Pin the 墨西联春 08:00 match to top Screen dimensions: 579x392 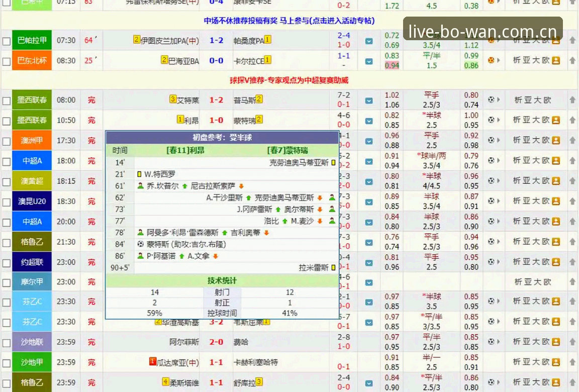click(x=572, y=100)
